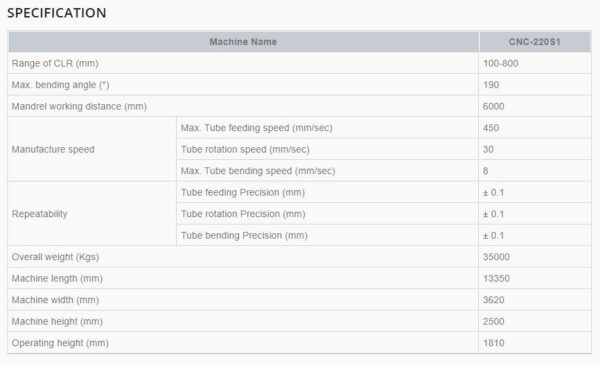Viewport: 600px width, 365px height.
Task: Select Max. Tube bending speed cell
Action: point(328,171)
